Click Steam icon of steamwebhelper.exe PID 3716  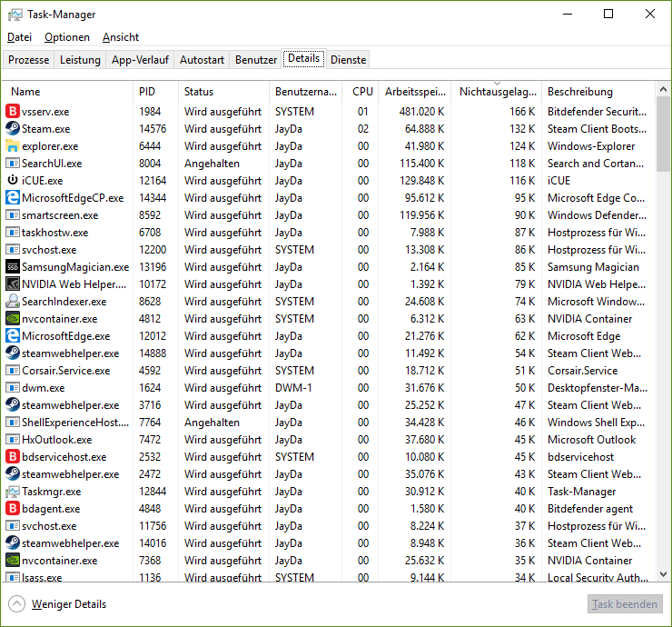pos(13,405)
